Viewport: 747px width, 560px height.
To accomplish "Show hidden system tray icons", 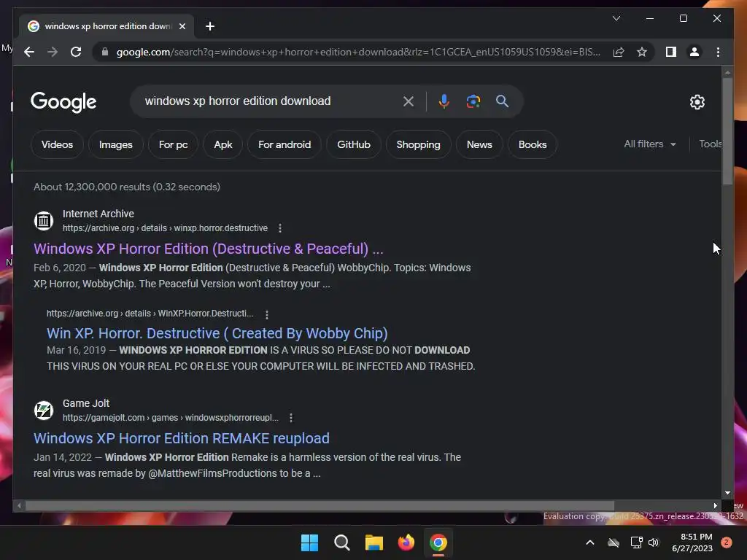I will 589,542.
